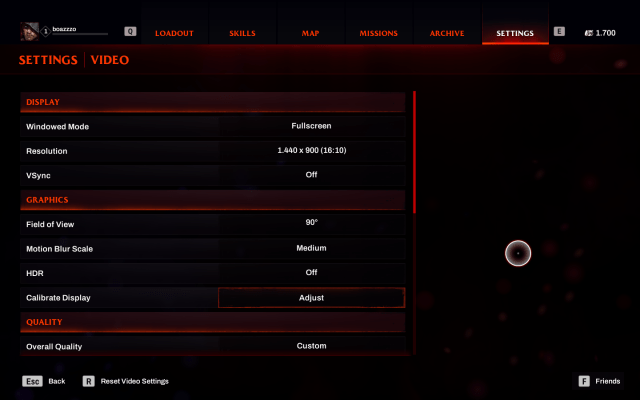Click Reset Video Settings

(x=135, y=381)
